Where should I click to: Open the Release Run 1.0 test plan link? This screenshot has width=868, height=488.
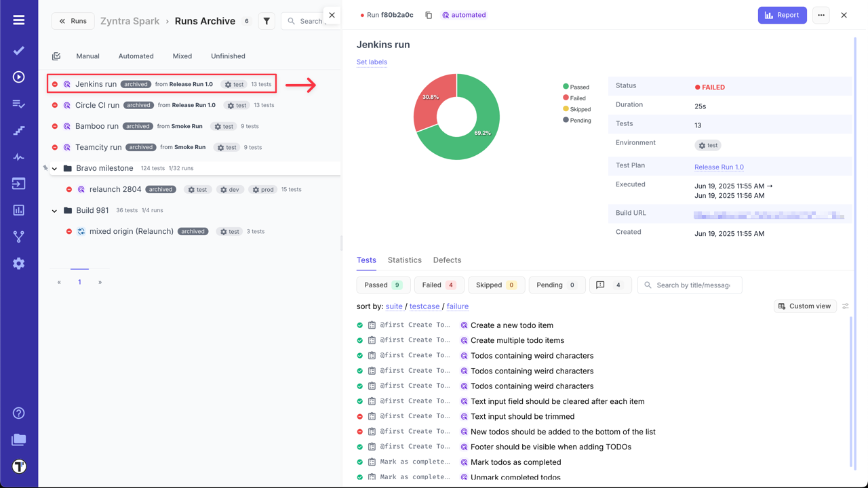(719, 167)
